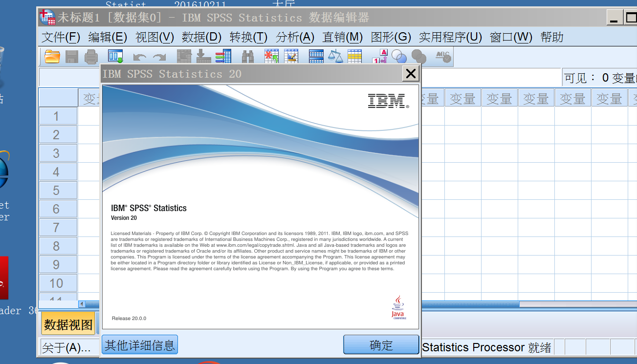Click the Insert Variable toolbar icon
This screenshot has height=364, width=637.
[291, 57]
